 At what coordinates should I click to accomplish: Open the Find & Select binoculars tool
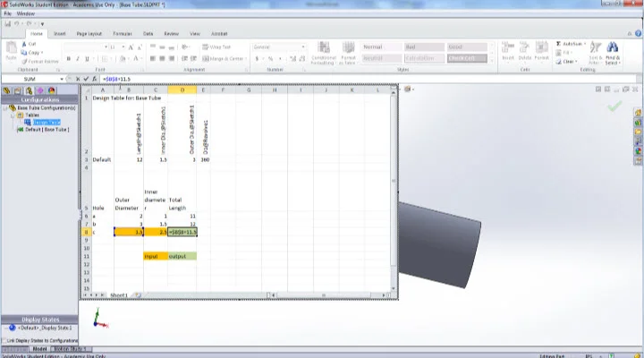(613, 52)
